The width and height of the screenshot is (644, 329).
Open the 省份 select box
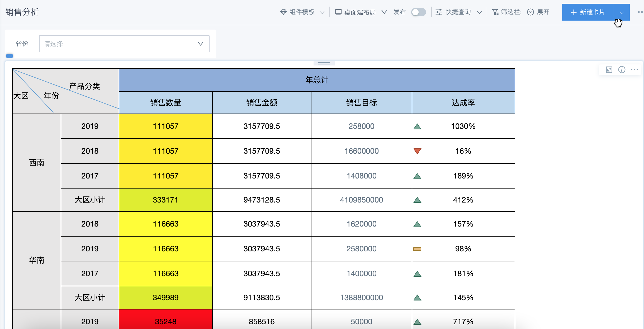click(x=124, y=44)
